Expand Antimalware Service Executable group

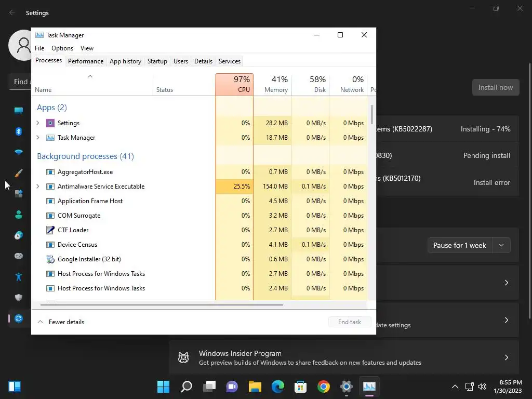point(37,187)
